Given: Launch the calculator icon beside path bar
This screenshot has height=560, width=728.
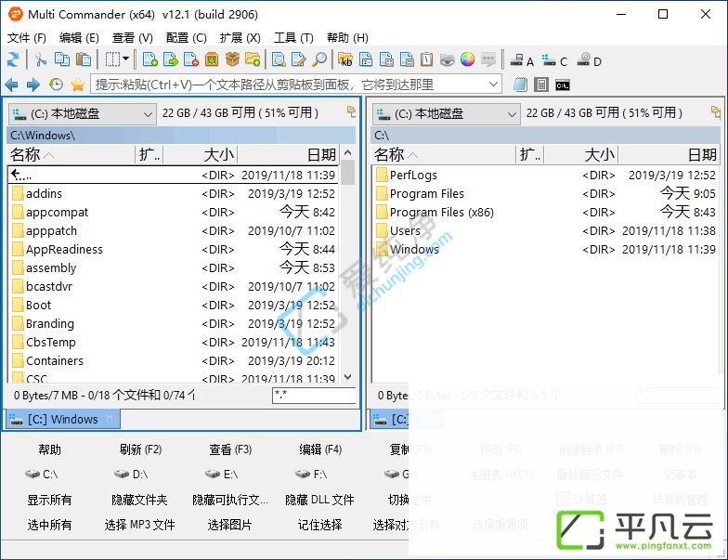Looking at the screenshot, I should [x=540, y=85].
